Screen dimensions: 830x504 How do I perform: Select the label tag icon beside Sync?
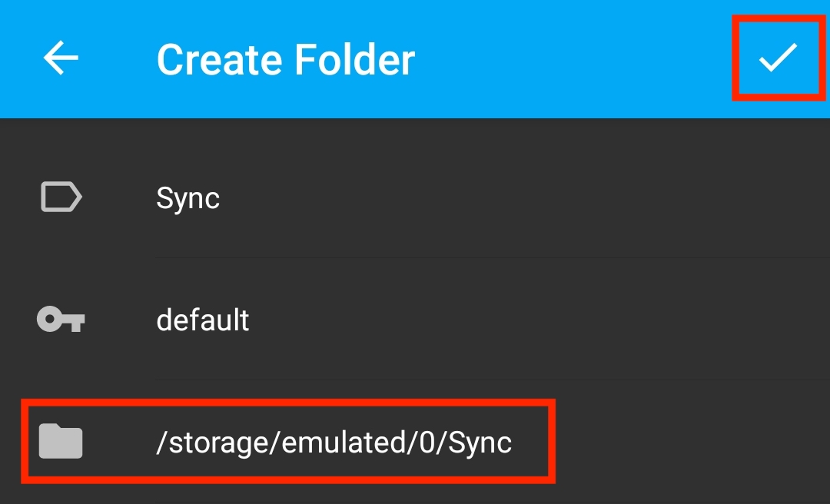point(61,197)
